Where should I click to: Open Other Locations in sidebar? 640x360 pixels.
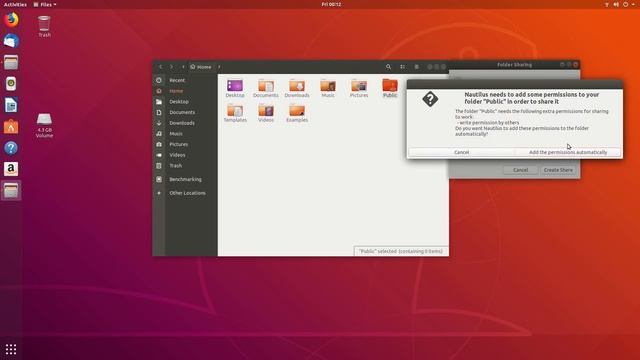(185, 193)
